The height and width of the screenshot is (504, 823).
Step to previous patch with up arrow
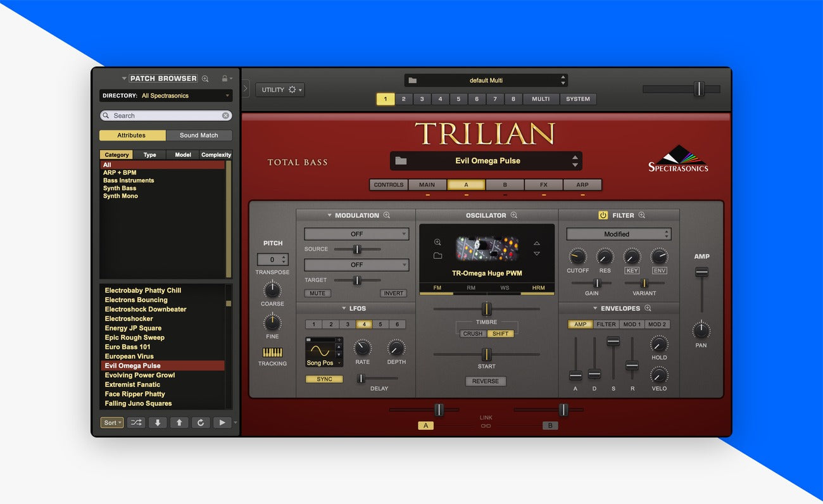(179, 422)
